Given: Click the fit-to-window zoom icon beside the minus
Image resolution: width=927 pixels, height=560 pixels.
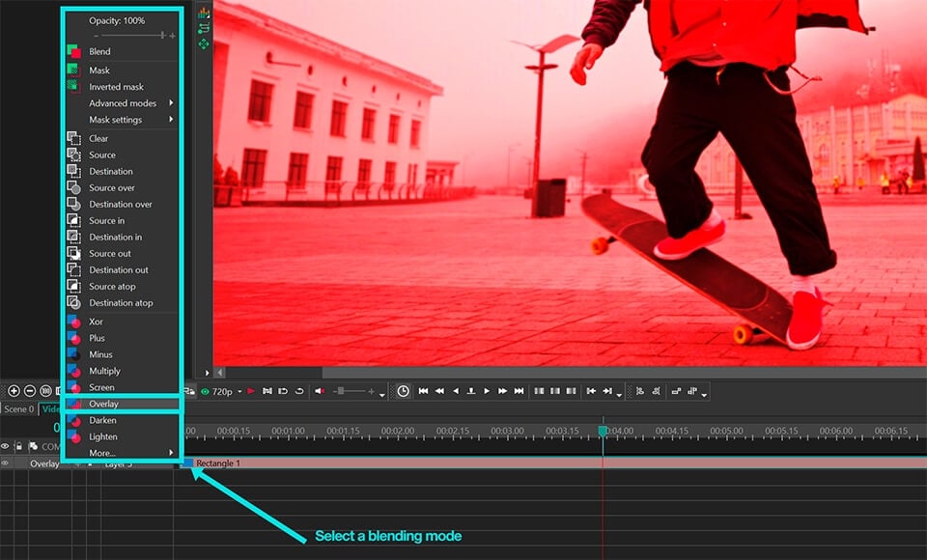Looking at the screenshot, I should coord(45,391).
